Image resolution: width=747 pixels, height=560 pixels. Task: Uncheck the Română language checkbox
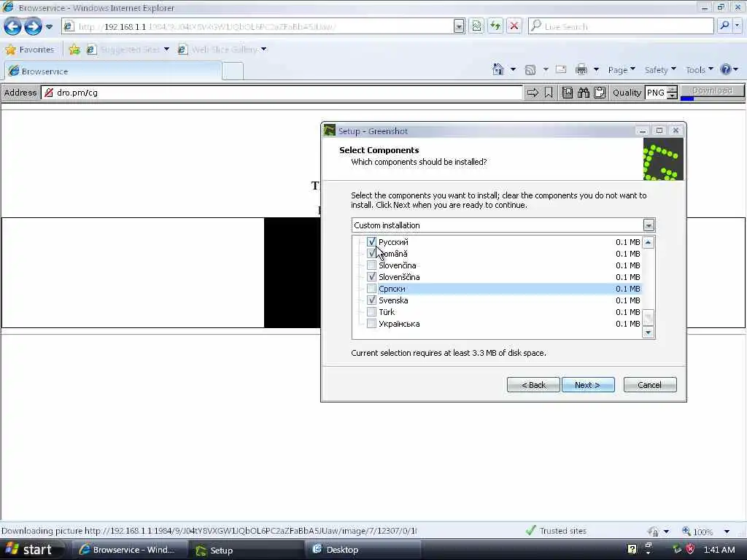(x=371, y=254)
